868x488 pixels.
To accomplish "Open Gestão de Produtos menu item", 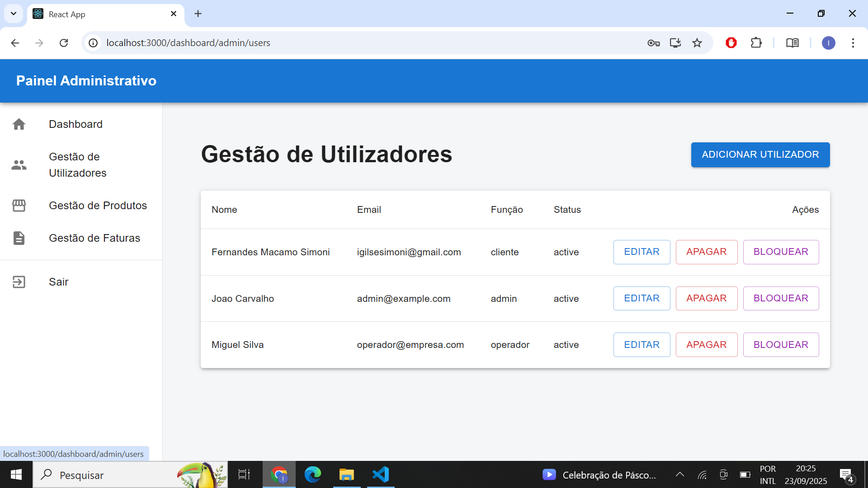I will click(98, 206).
